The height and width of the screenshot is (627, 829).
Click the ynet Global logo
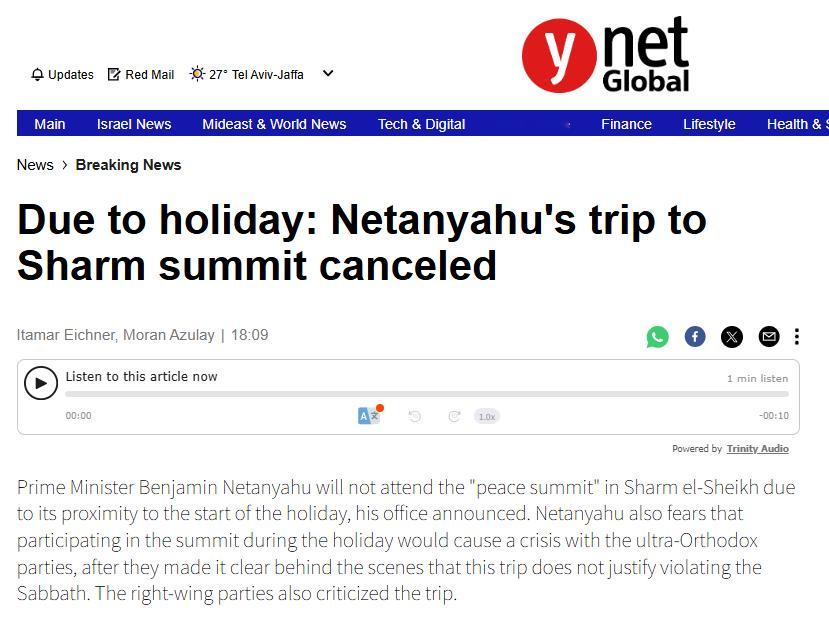point(606,56)
